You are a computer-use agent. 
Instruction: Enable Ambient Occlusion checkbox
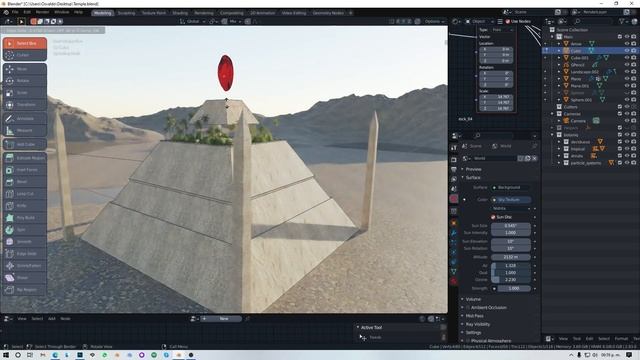tap(468, 307)
